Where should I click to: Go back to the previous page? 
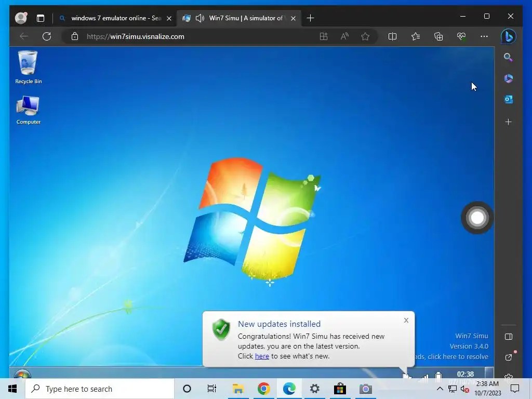pos(24,36)
